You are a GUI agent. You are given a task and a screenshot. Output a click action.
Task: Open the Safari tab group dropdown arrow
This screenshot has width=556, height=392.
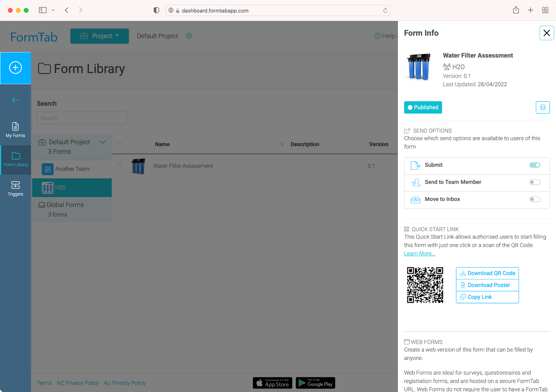point(53,10)
